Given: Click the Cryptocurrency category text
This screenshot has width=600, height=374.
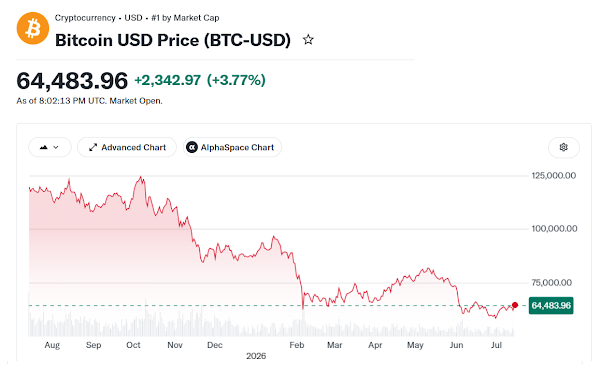Looking at the screenshot, I should (85, 18).
